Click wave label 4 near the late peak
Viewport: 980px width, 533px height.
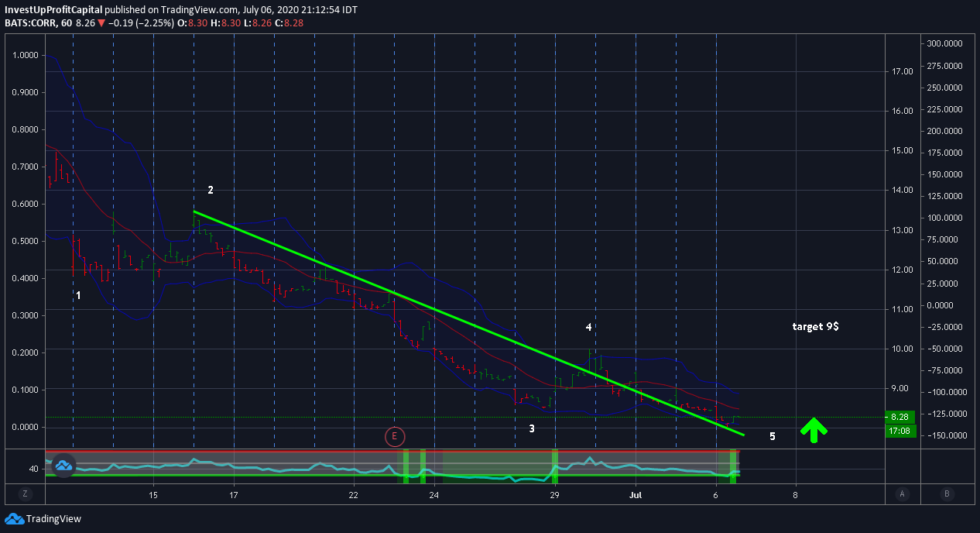(589, 328)
